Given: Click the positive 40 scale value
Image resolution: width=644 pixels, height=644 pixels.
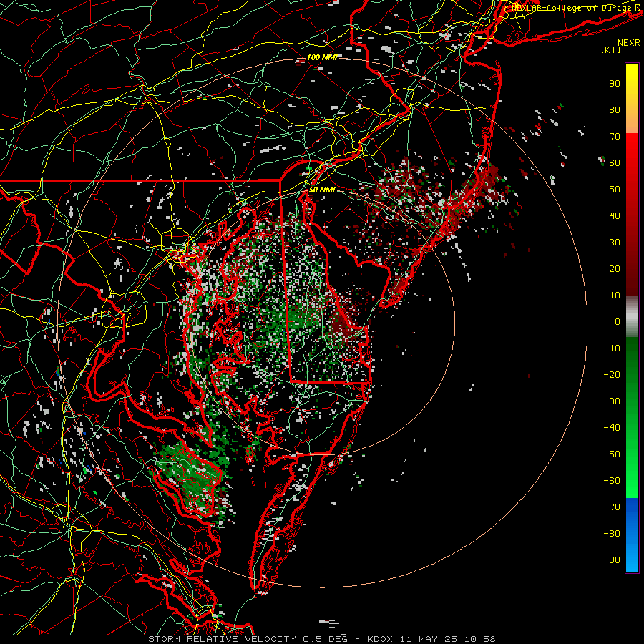Looking at the screenshot, I should pyautogui.click(x=615, y=216).
